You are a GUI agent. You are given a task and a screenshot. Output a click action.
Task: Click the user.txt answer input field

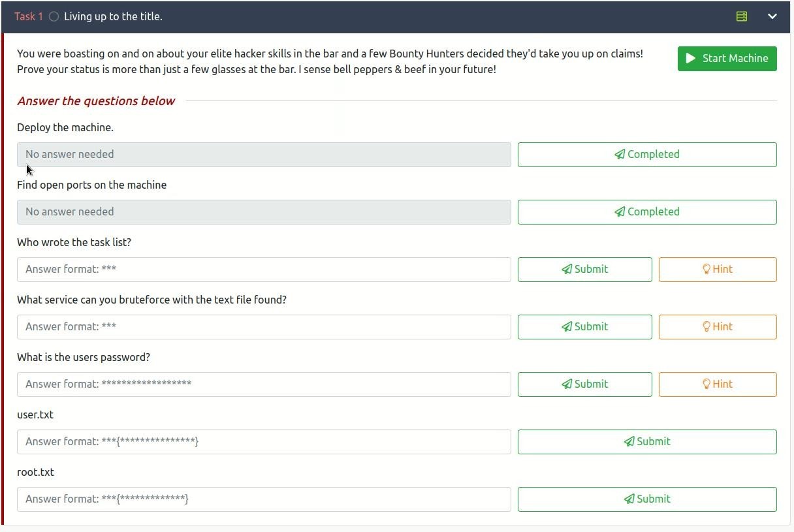pyautogui.click(x=264, y=442)
